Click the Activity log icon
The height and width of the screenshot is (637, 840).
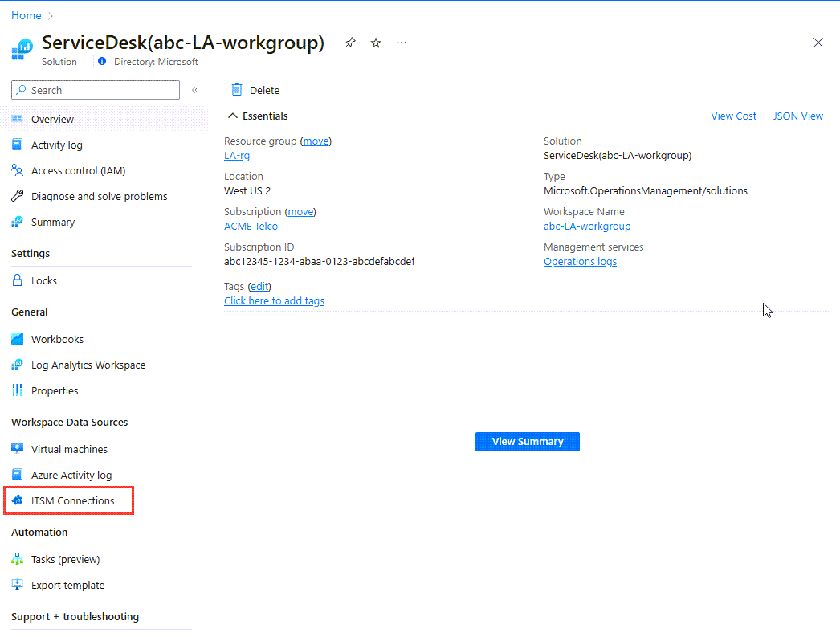pos(17,145)
